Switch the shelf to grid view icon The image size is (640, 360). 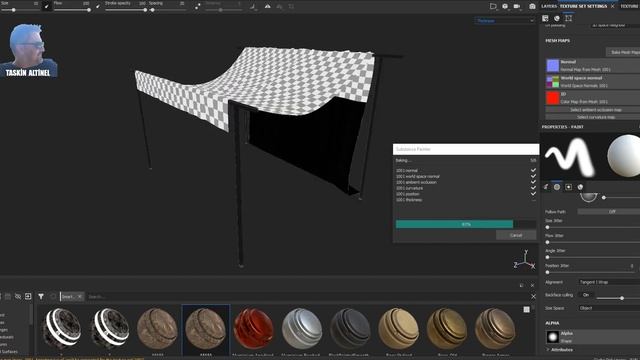click(527, 309)
